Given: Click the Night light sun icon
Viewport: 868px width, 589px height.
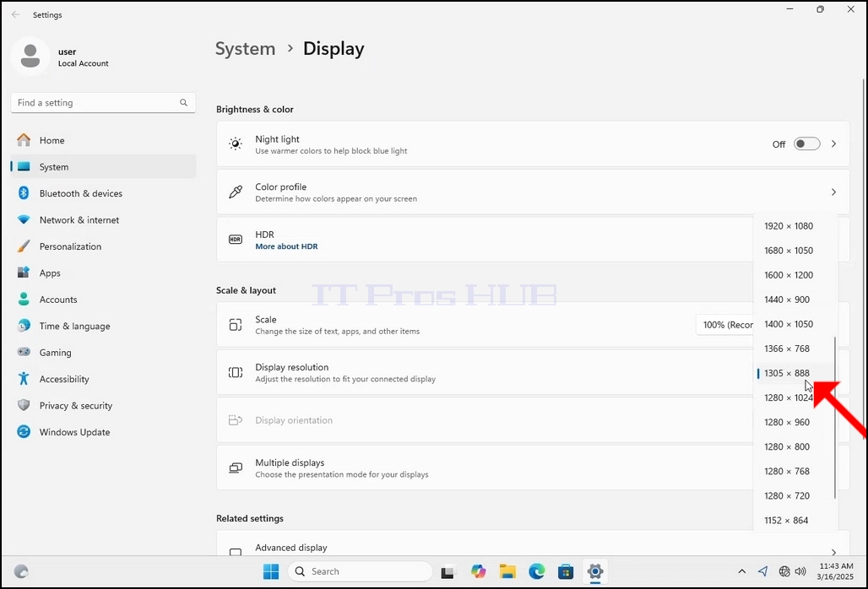Looking at the screenshot, I should (236, 143).
